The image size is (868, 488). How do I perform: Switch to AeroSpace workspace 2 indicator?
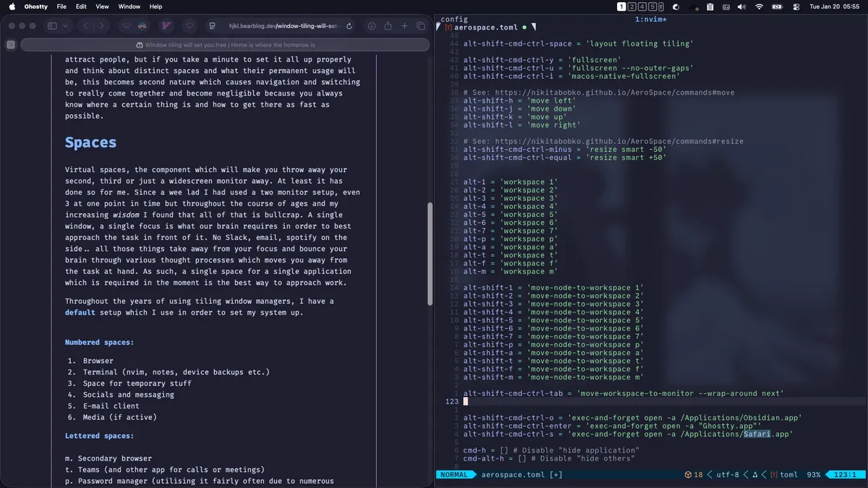(x=631, y=7)
